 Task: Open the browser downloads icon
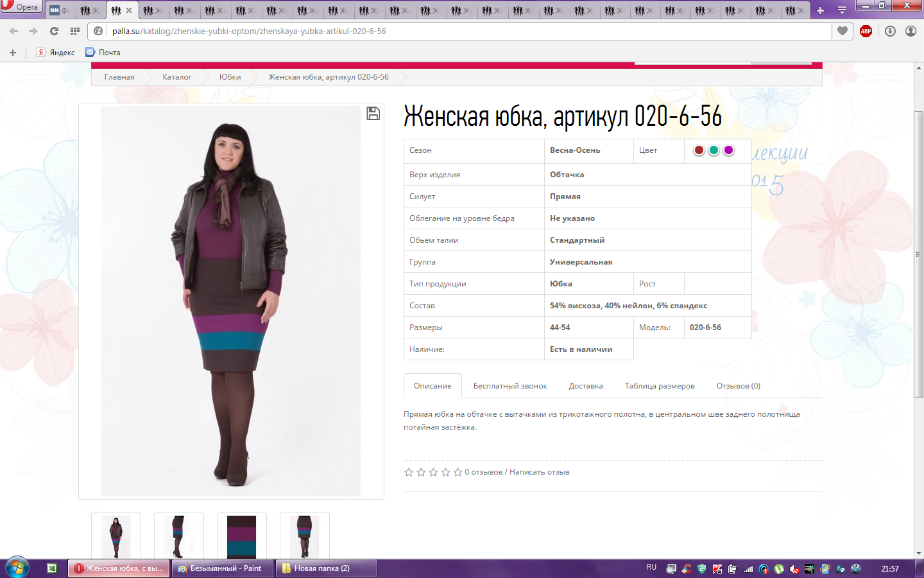click(x=890, y=31)
